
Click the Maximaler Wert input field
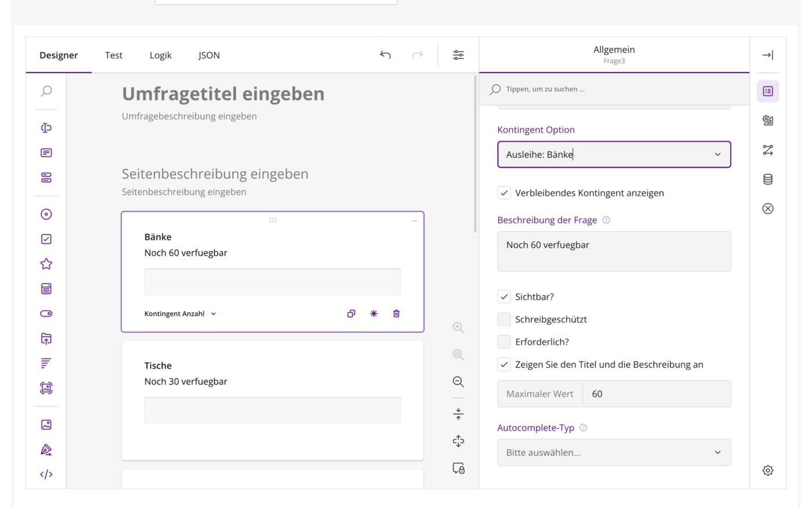click(657, 394)
